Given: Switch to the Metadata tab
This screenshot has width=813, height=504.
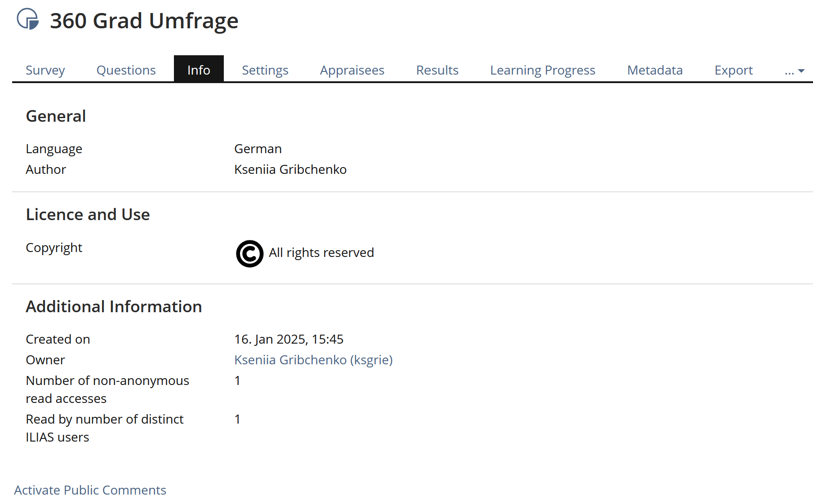Looking at the screenshot, I should (655, 70).
